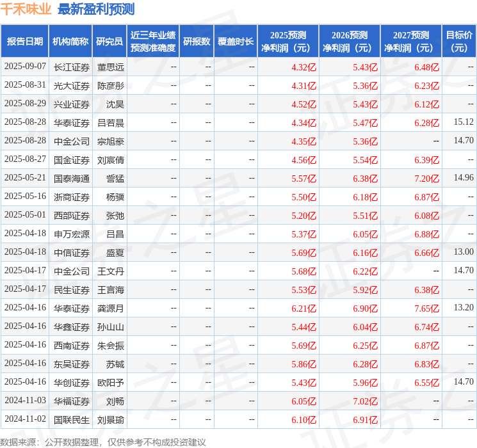This screenshot has height=448, width=477.
Task: Select 民生证券 institution cell
Action: tap(72, 289)
